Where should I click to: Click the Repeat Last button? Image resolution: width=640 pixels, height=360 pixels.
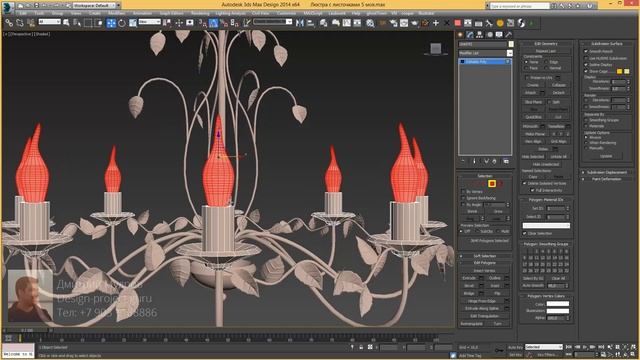[x=546, y=51]
